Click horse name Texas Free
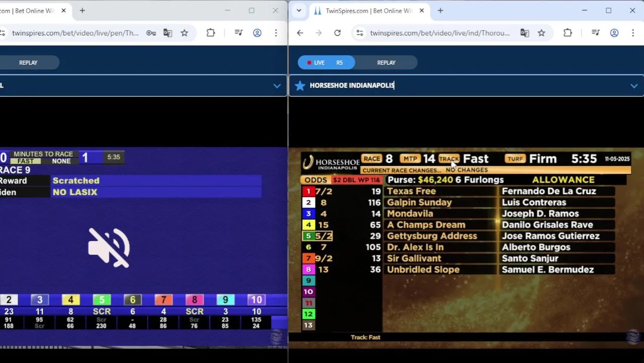The image size is (644, 363). (411, 191)
